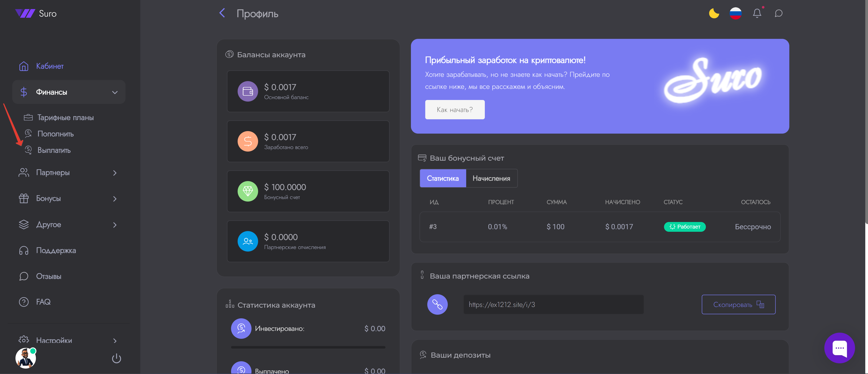Viewport: 868px width, 374px height.
Task: Open the messages chat icon in header
Action: pos(778,13)
